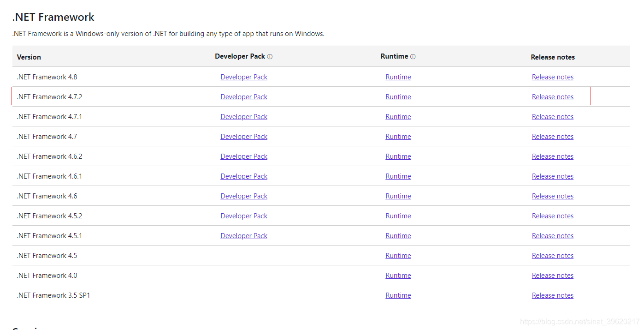Open Runtime link for .NET Framework 4.0

(x=398, y=276)
